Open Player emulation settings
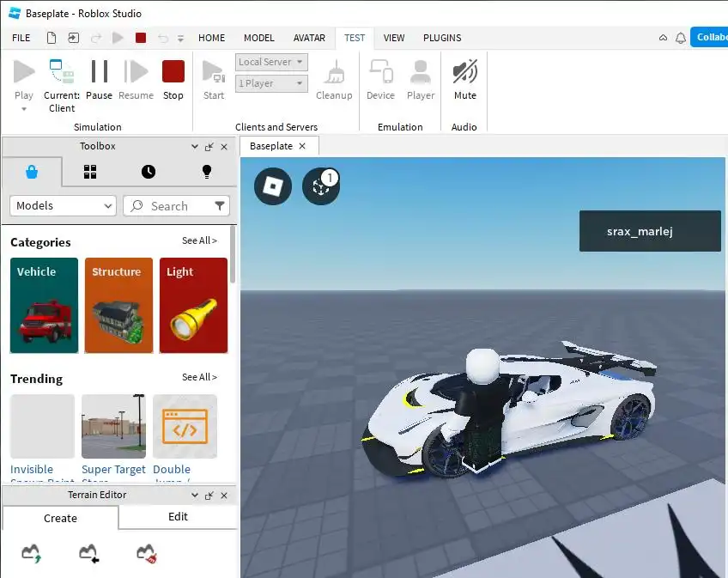This screenshot has height=578, width=728. 421,80
